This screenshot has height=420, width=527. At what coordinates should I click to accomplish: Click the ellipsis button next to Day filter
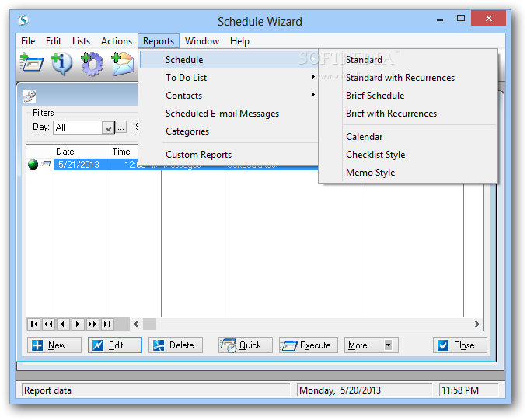121,128
